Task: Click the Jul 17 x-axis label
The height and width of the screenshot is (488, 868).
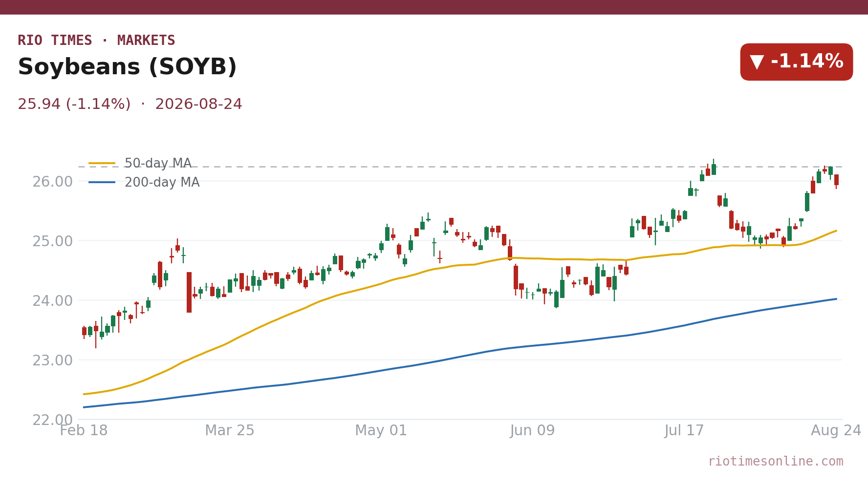Action: tap(684, 431)
